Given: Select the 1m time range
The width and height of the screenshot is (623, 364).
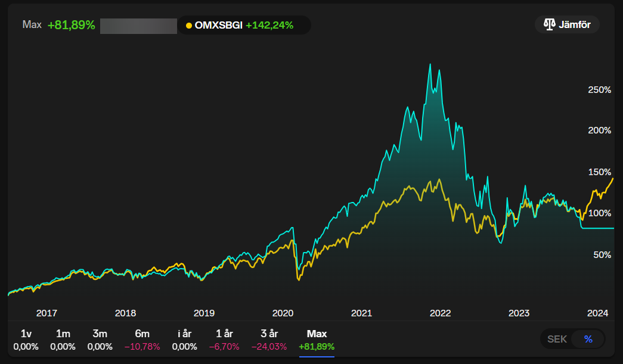Looking at the screenshot, I should click(63, 340).
